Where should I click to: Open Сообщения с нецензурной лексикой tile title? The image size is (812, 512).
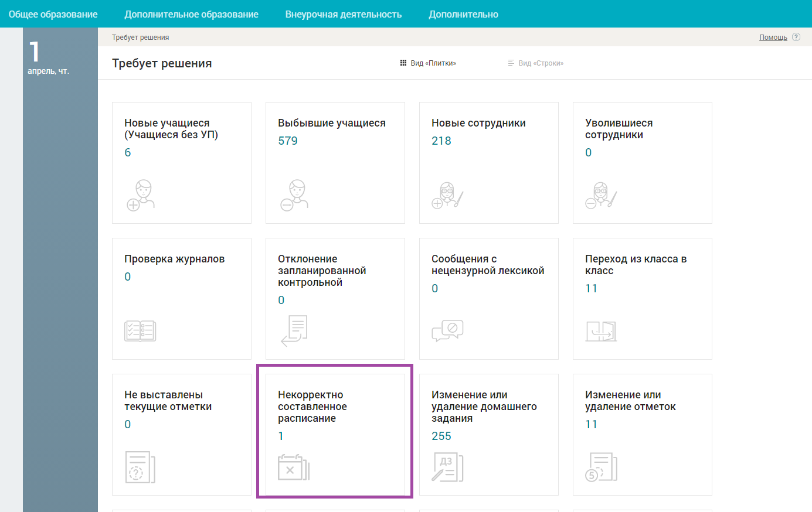click(x=488, y=265)
